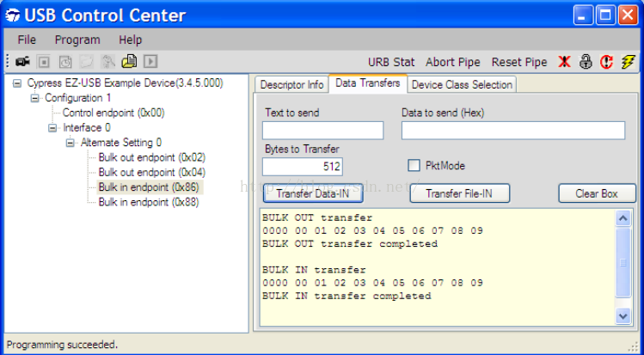
Task: Click the red X abort icon
Action: pyautogui.click(x=565, y=62)
